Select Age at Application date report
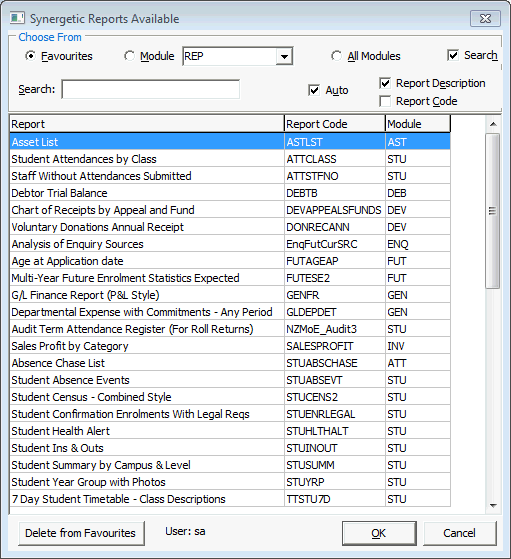 (230, 261)
